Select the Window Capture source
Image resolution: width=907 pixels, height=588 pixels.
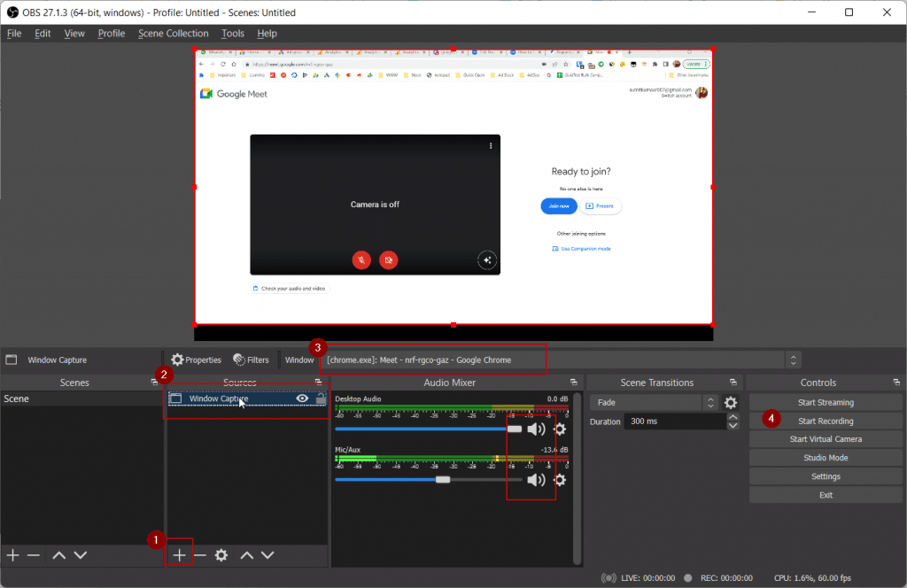pyautogui.click(x=247, y=398)
